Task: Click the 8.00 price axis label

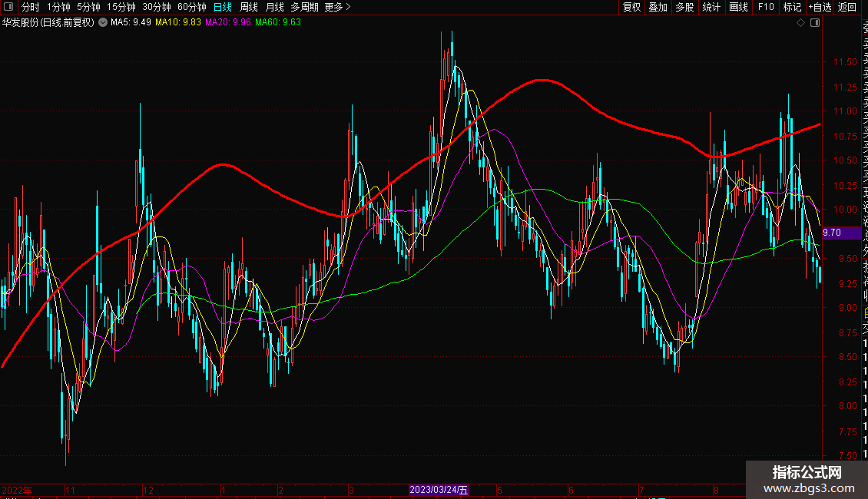Action: pos(847,405)
